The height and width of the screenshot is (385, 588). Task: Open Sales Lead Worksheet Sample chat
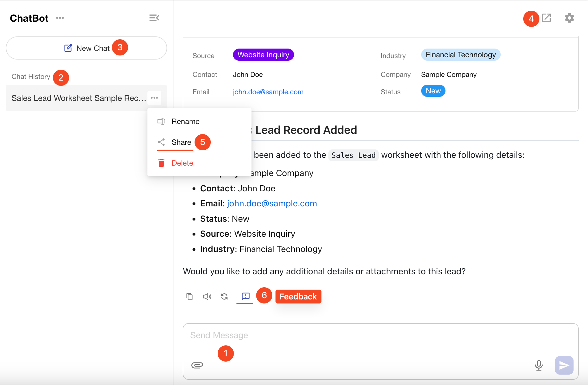pos(78,98)
